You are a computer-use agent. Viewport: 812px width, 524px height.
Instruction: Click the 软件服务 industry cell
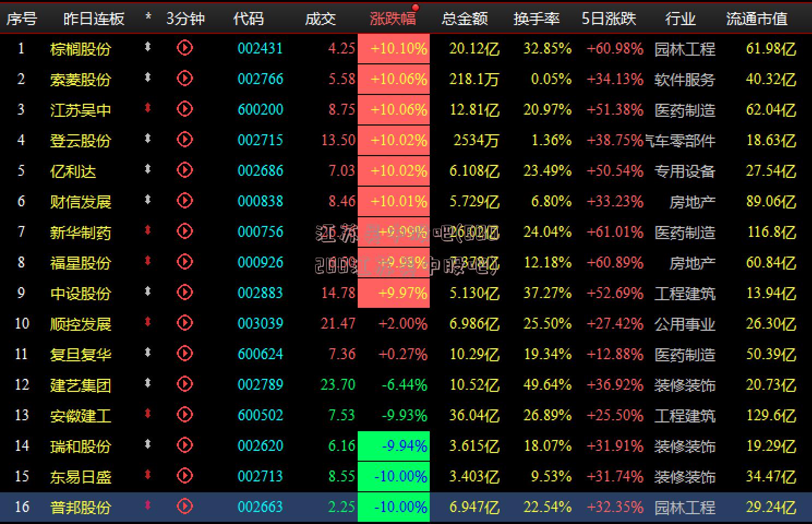pyautogui.click(x=685, y=80)
